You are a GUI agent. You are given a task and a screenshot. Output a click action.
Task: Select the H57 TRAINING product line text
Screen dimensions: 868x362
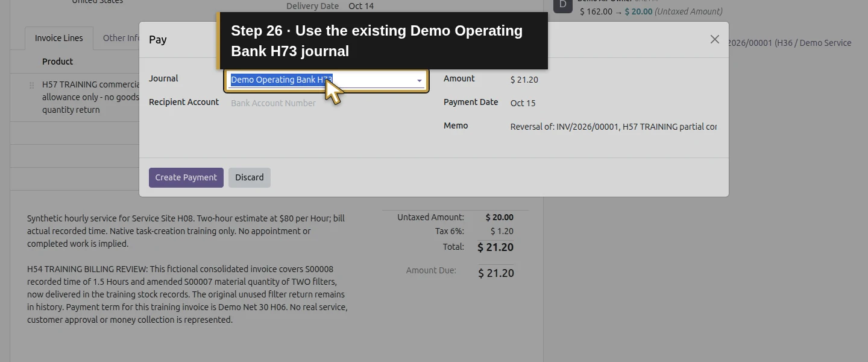click(90, 97)
